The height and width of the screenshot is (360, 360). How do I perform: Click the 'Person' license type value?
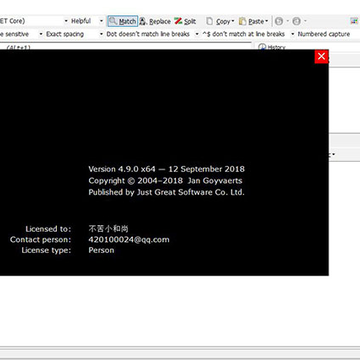(101, 250)
